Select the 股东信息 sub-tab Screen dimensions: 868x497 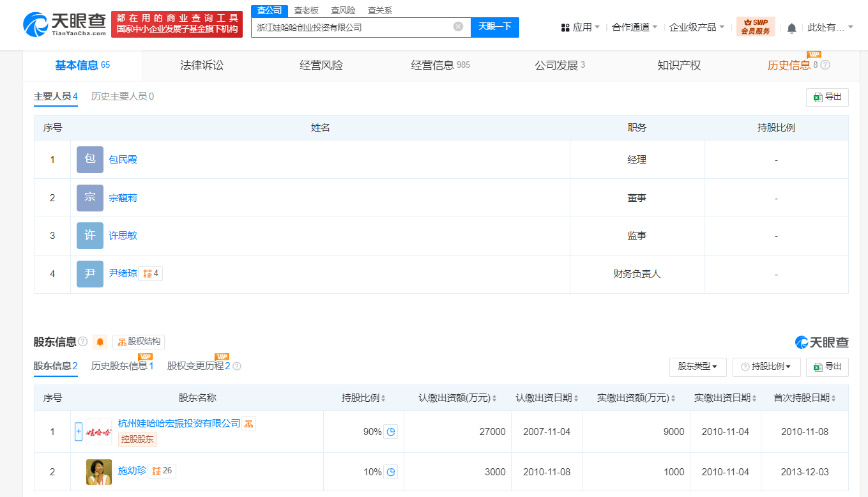click(56, 366)
